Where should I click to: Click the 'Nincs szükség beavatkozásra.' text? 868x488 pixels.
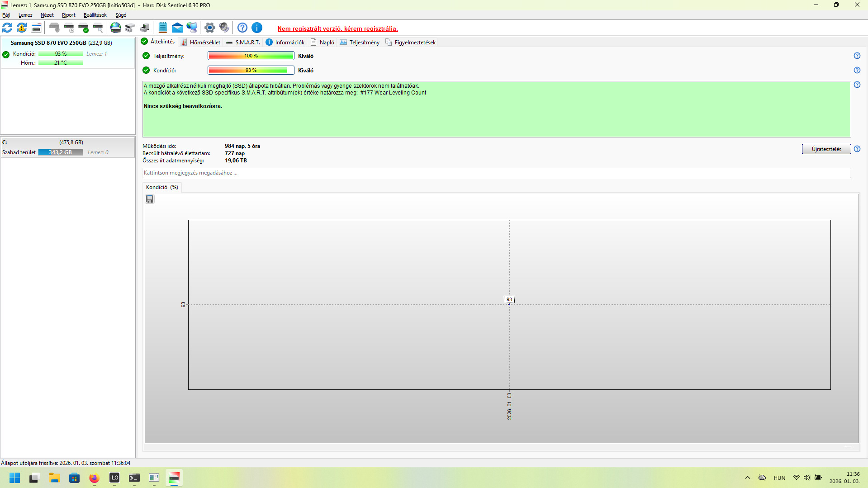pos(183,106)
